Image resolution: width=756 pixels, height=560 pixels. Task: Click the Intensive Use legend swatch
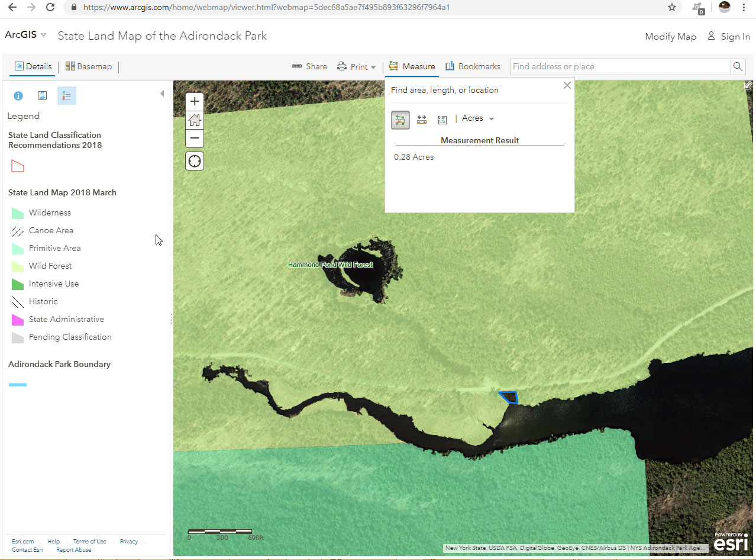[x=18, y=284]
